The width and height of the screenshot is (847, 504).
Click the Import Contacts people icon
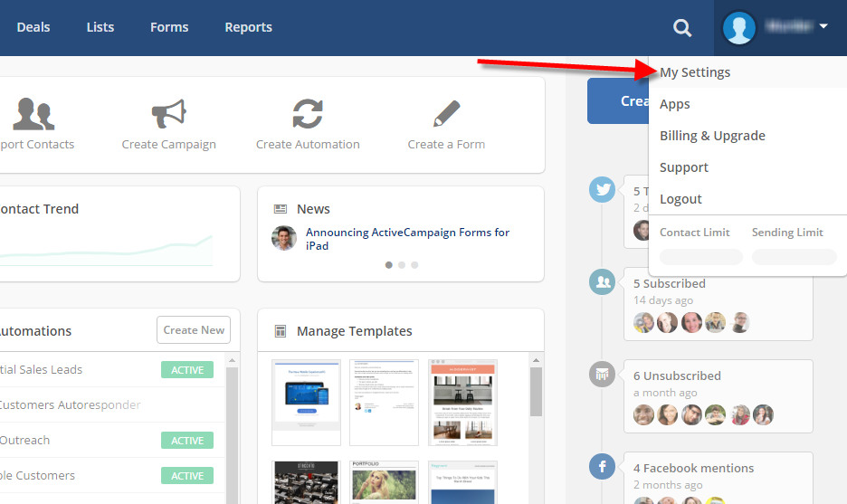pos(33,114)
